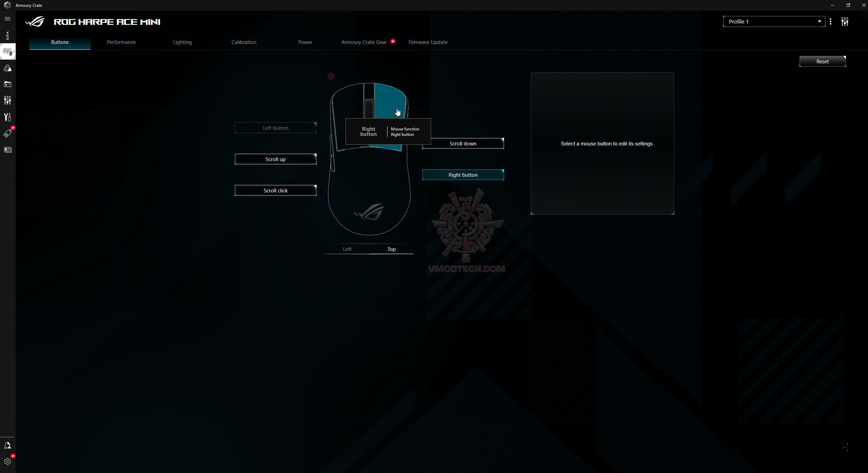Open Featured deals tag icon
The width and height of the screenshot is (868, 473).
pyautogui.click(x=7, y=133)
